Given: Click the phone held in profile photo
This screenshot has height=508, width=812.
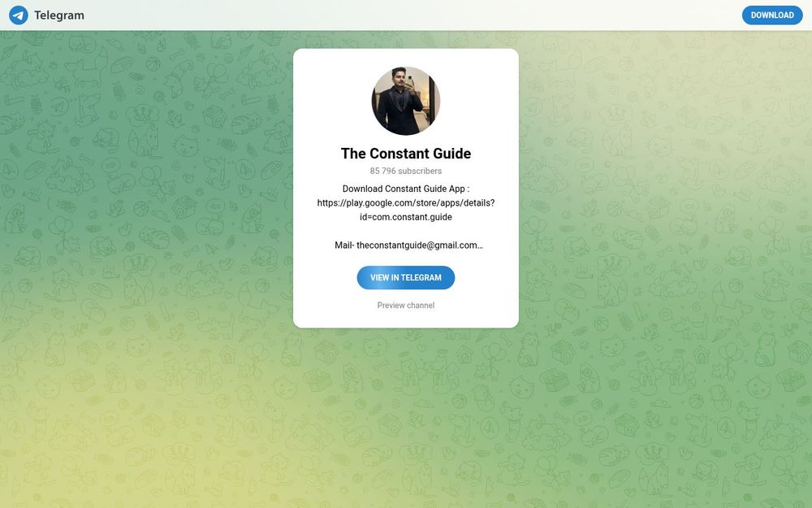Looking at the screenshot, I should point(410,81).
